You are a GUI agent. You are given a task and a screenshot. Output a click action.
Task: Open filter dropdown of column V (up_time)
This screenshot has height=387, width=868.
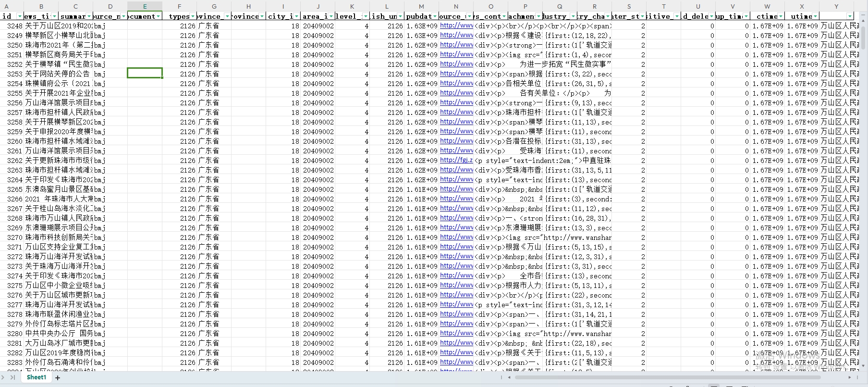click(746, 16)
